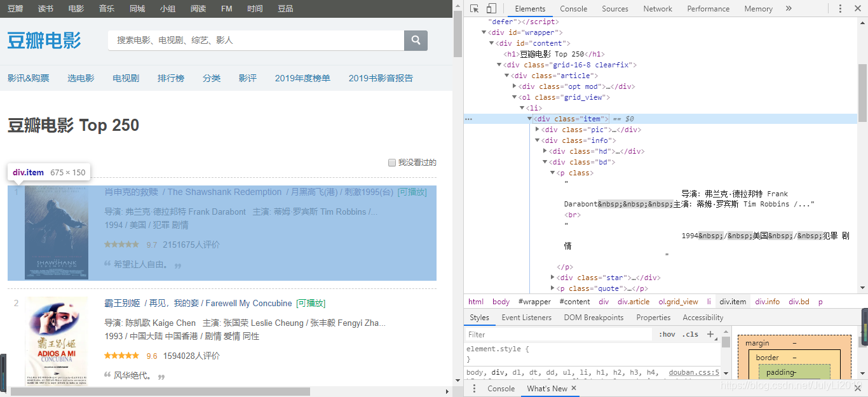The width and height of the screenshot is (868, 397).
Task: Open the Event Listeners tab
Action: coord(527,318)
